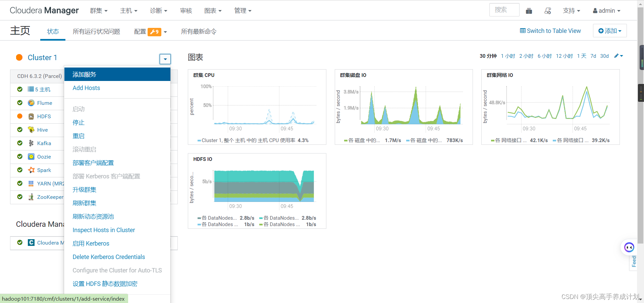Click the Flume service icon
The width and height of the screenshot is (644, 303).
(x=31, y=103)
